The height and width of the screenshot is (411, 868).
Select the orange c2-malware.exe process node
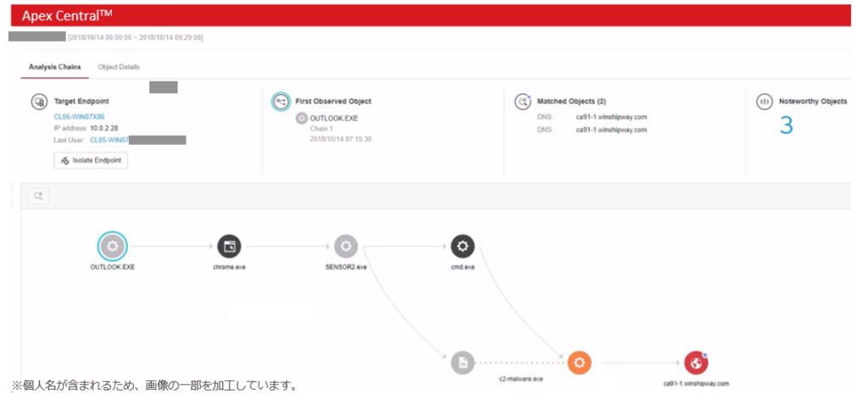pos(580,363)
